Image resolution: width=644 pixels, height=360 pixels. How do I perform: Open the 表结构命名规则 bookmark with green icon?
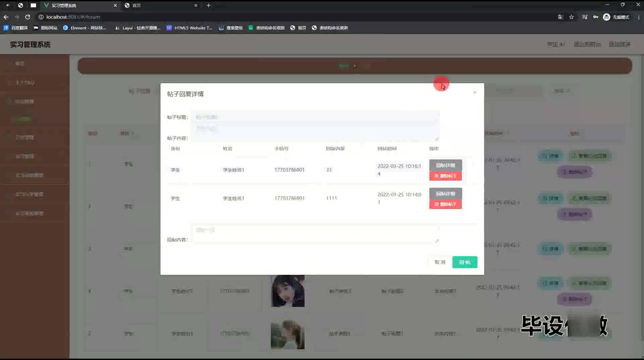click(267, 28)
